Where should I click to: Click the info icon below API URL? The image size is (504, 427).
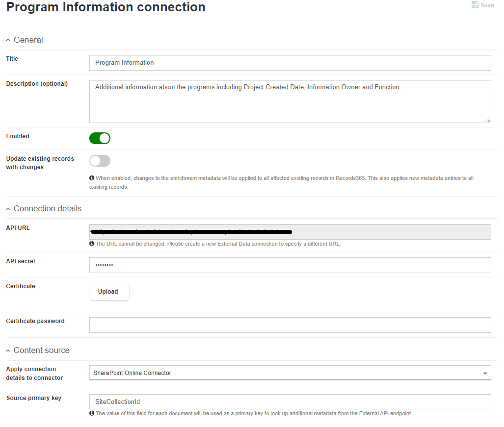coord(92,244)
